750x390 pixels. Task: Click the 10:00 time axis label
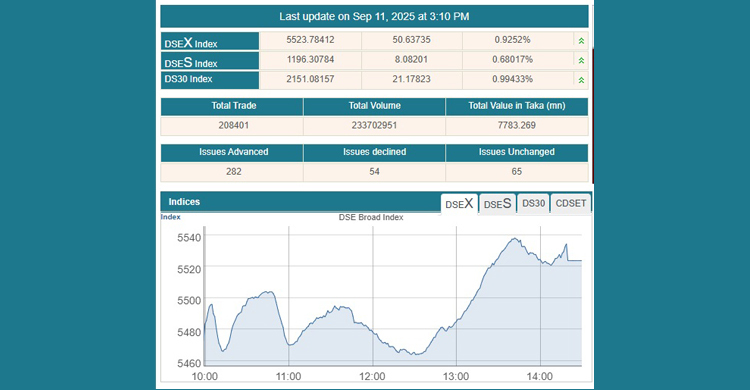coord(205,377)
